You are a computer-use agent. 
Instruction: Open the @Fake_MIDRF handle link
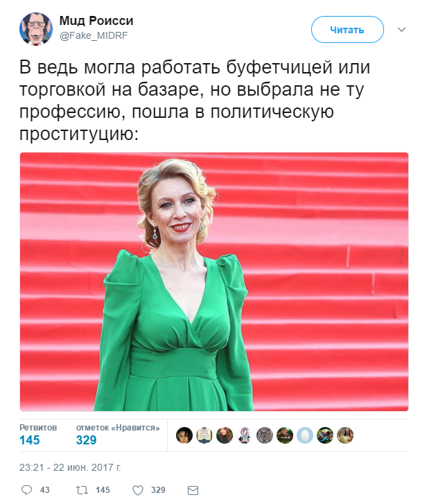[94, 35]
